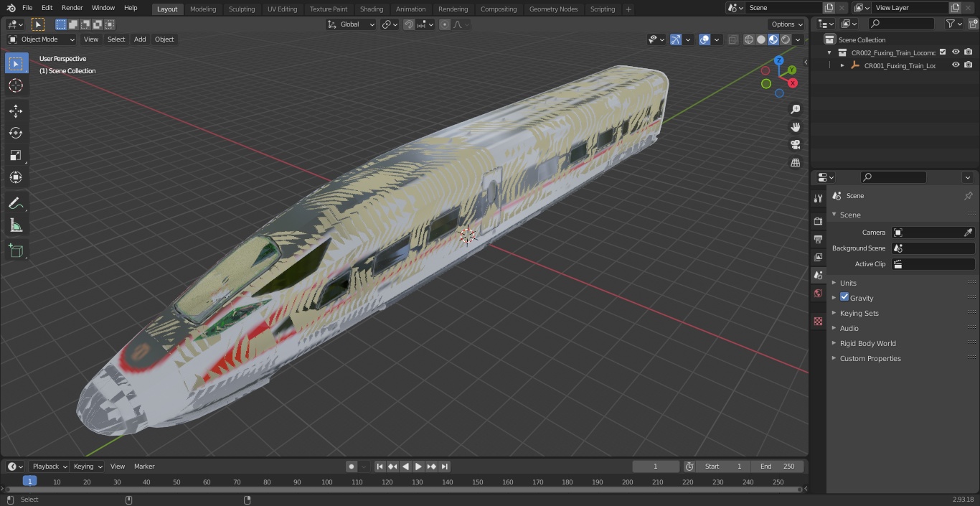Add a new workspace tab
Image resolution: width=980 pixels, height=506 pixels.
(628, 9)
